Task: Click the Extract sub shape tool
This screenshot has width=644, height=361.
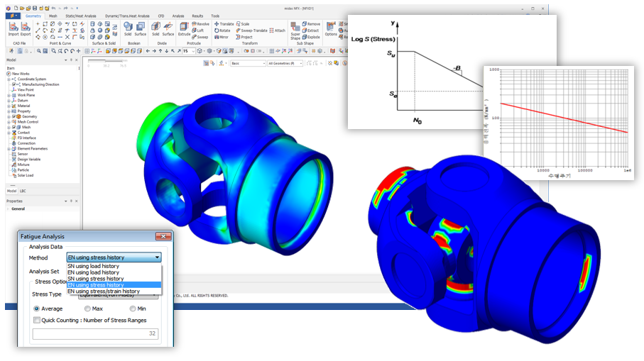Action: 310,30
